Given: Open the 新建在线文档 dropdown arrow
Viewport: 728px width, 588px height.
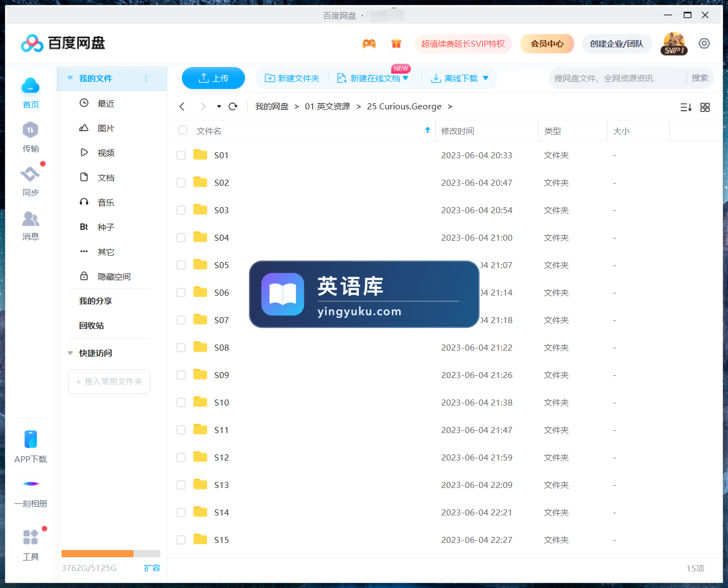Looking at the screenshot, I should [x=405, y=78].
